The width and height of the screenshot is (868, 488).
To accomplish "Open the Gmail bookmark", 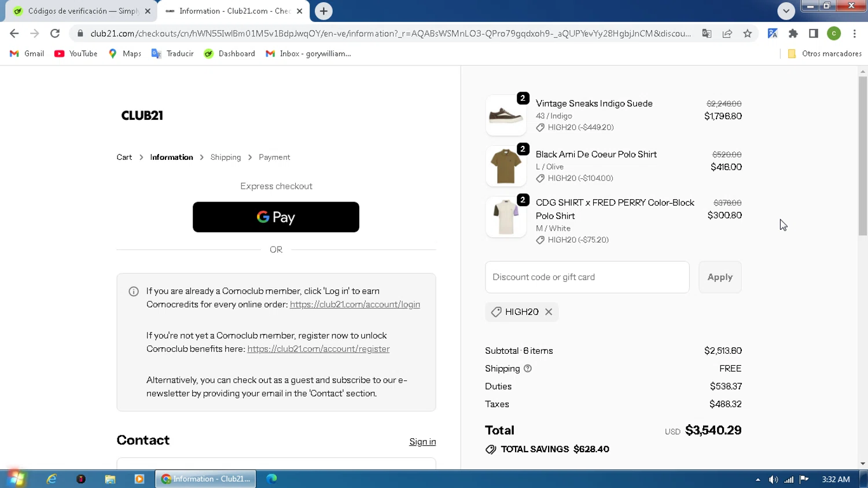I will [27, 53].
